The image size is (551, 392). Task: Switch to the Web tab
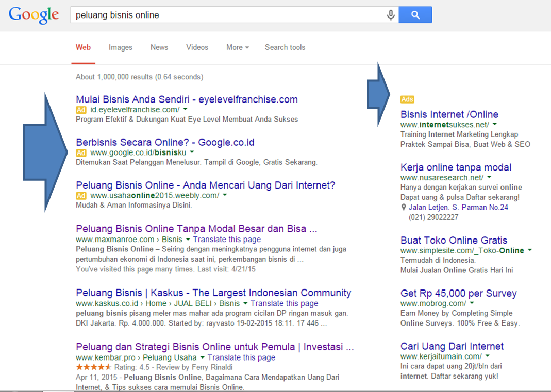tap(84, 47)
